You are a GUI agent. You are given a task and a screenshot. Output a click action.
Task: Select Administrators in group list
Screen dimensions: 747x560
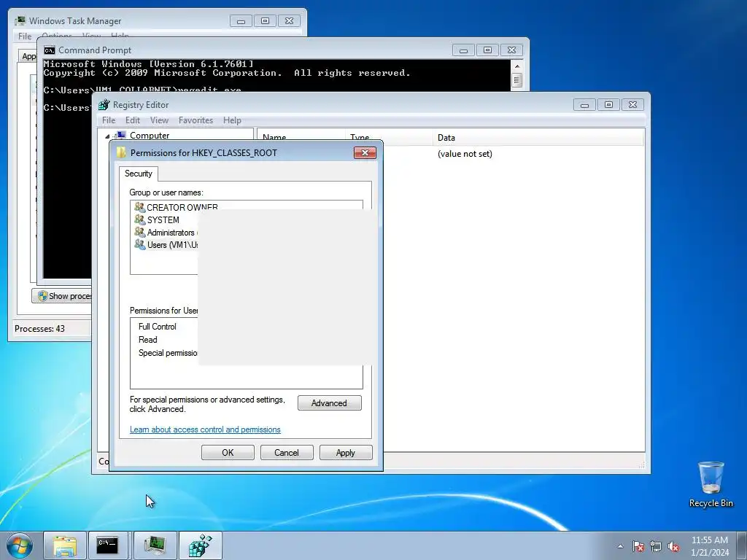[165, 233]
